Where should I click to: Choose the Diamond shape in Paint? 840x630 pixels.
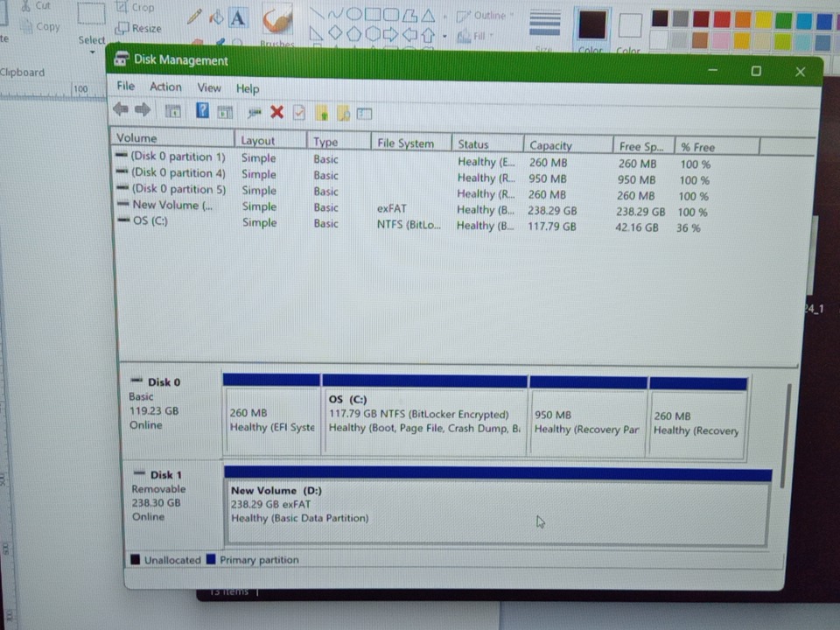(335, 33)
